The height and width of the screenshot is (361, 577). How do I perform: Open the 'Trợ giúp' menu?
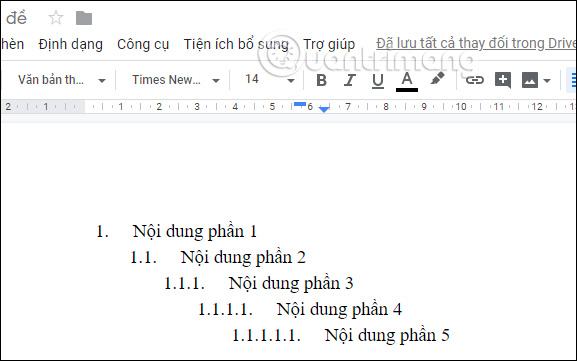(x=329, y=45)
